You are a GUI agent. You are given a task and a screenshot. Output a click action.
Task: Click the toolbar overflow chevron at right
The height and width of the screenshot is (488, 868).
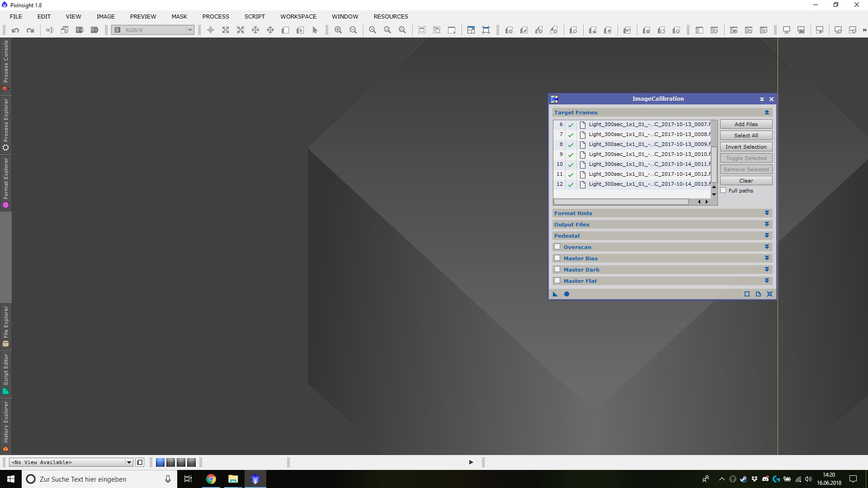[x=864, y=30]
